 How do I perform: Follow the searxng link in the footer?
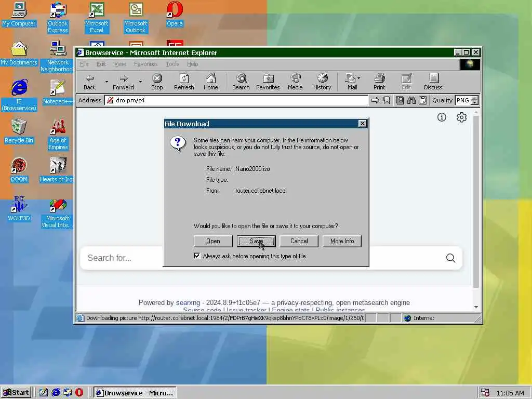click(188, 302)
